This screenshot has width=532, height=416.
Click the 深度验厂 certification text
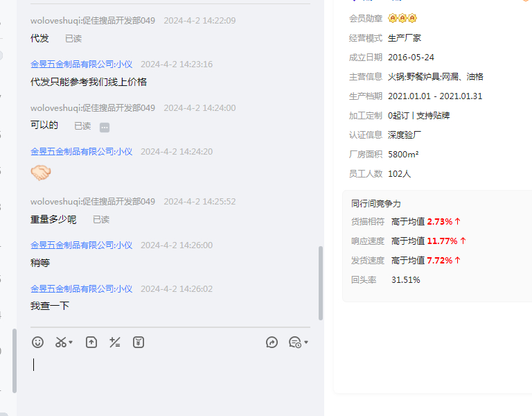point(405,135)
